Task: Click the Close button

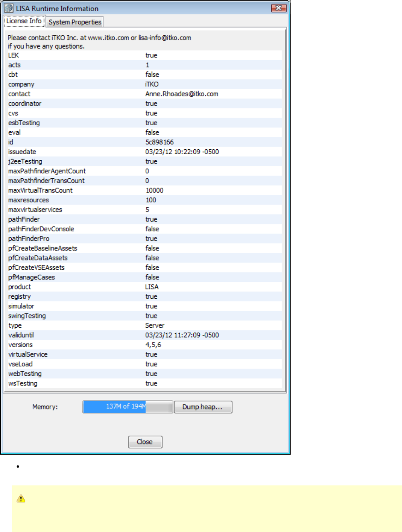Action: (145, 442)
